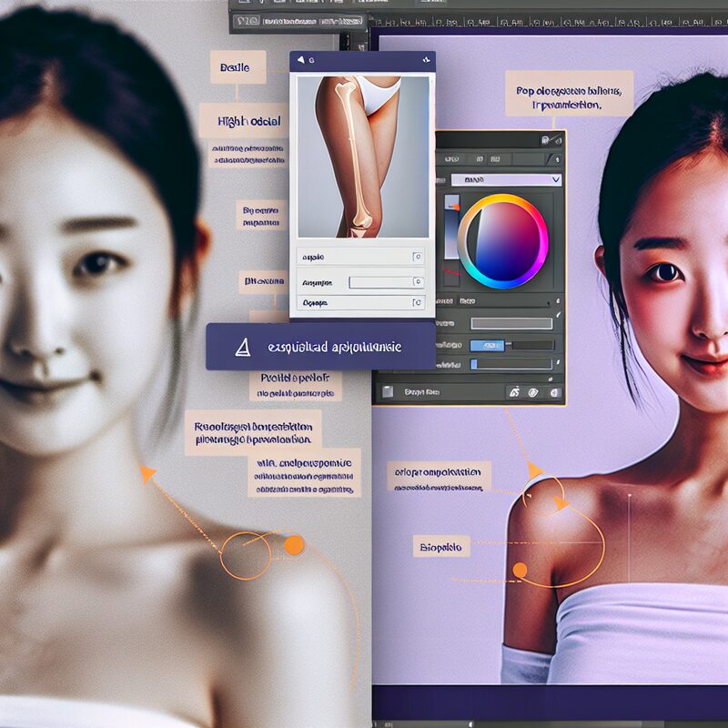Expand the chevron at the dropdown's right edge
The width and height of the screenshot is (728, 728).
click(557, 179)
